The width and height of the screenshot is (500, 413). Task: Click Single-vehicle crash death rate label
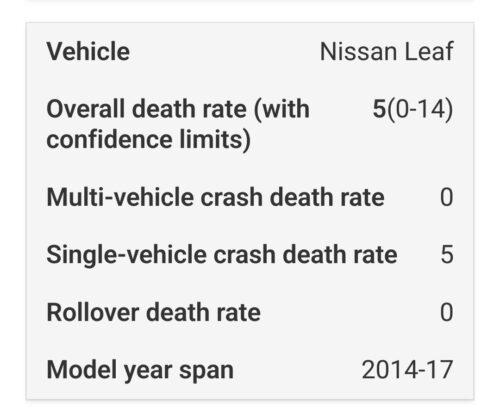[x=222, y=255]
